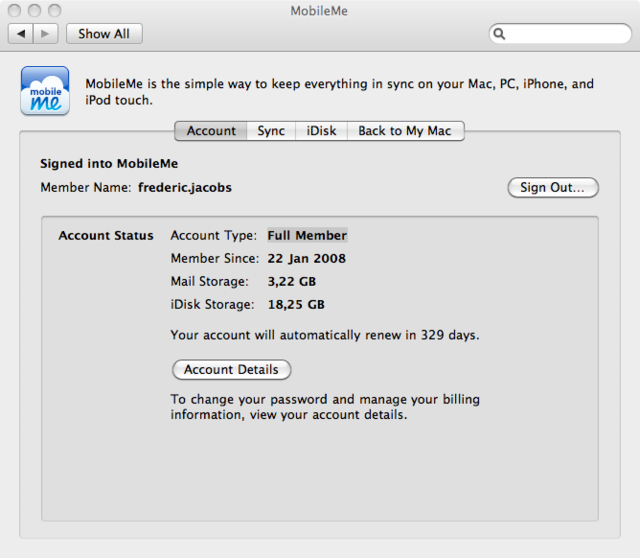Select the Account tab

click(211, 131)
